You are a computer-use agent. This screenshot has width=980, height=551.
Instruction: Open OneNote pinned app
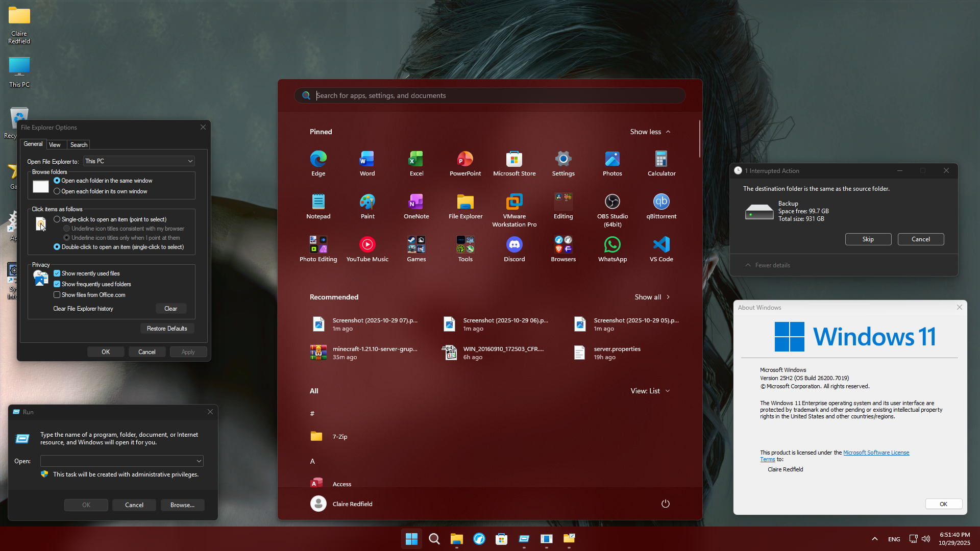416,207
